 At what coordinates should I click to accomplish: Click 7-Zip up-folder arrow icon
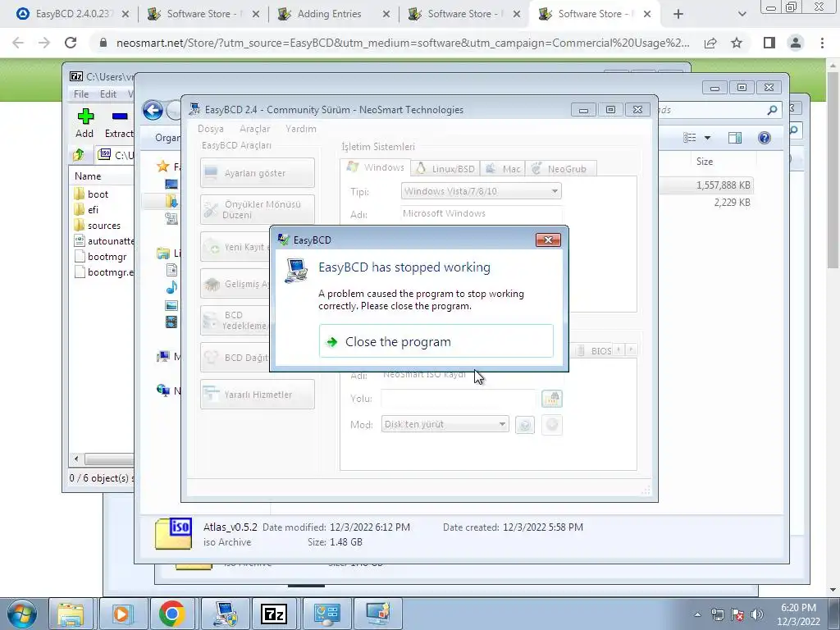point(79,155)
